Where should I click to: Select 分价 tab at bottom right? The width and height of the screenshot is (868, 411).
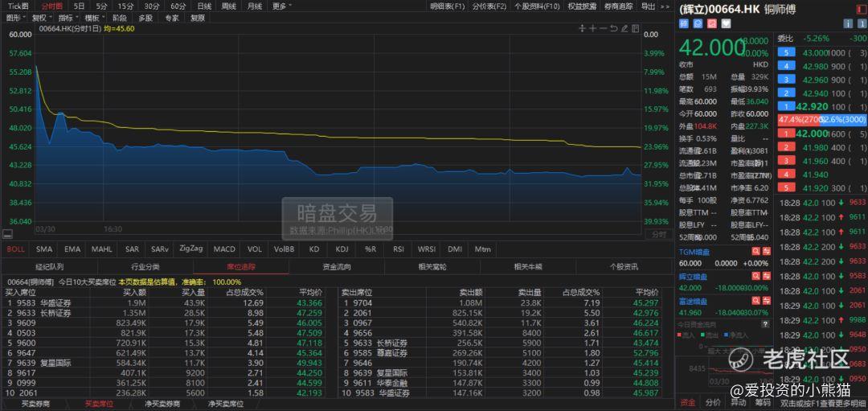pyautogui.click(x=714, y=402)
